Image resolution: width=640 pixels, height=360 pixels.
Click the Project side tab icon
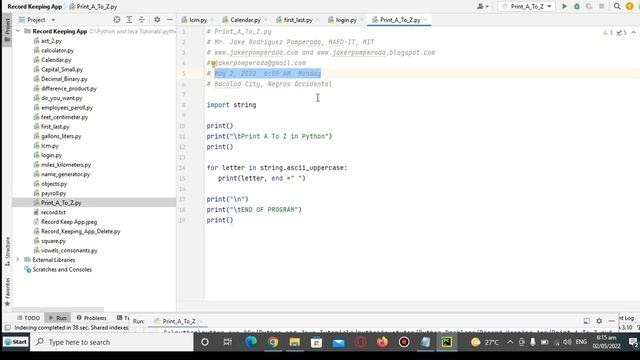(7, 29)
